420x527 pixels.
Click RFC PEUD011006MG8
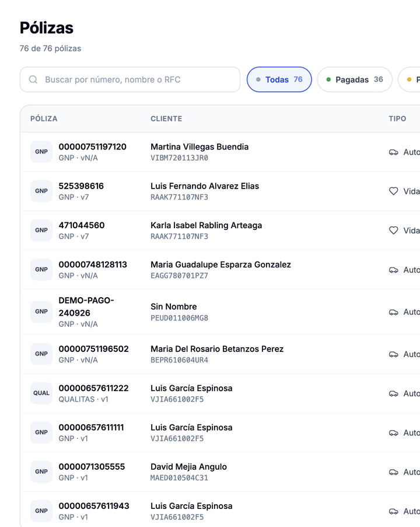coord(180,318)
